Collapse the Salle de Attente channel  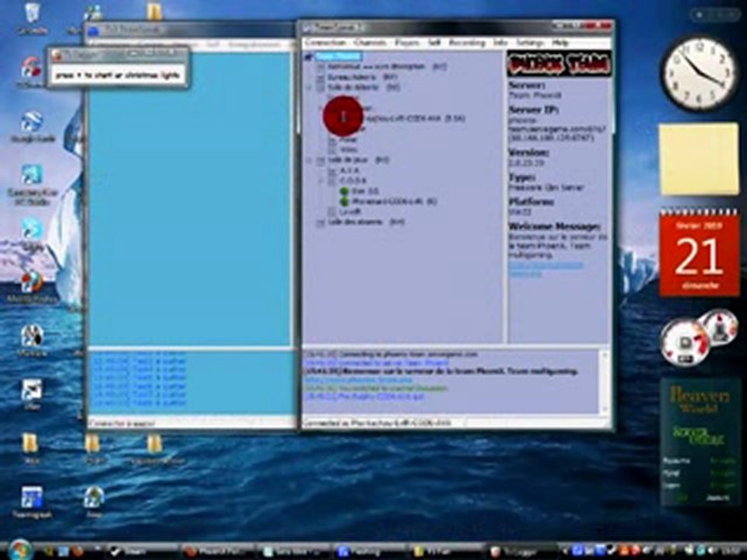(310, 88)
